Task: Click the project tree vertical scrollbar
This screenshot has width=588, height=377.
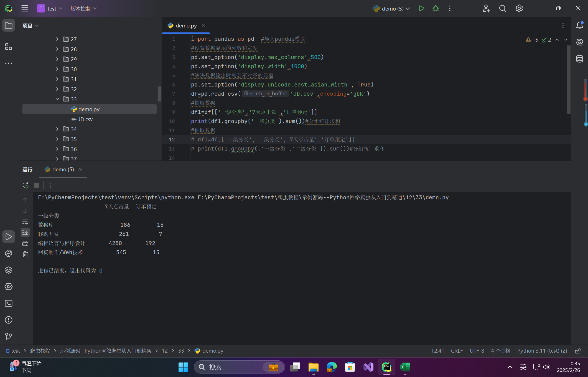Action: coord(159,94)
